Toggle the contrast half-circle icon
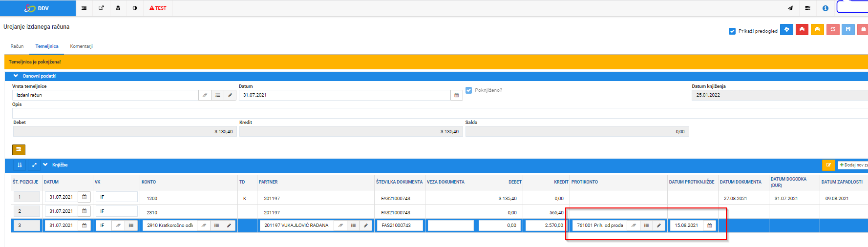 pos(135,8)
